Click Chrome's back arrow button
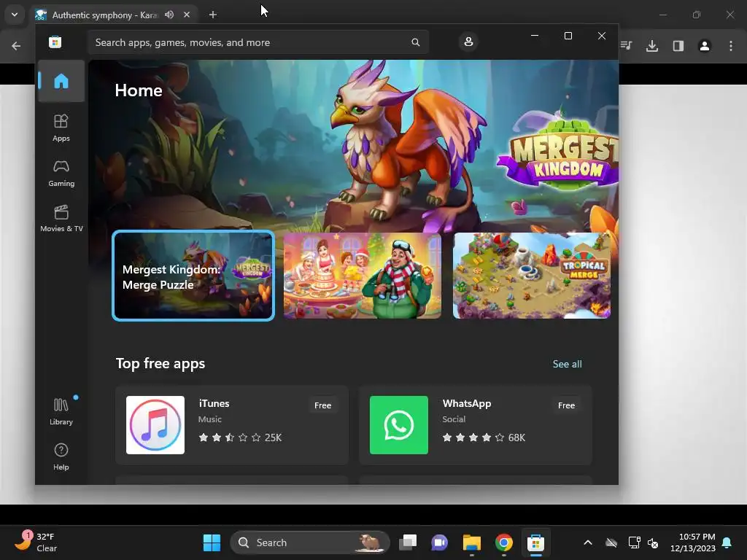 [16, 46]
